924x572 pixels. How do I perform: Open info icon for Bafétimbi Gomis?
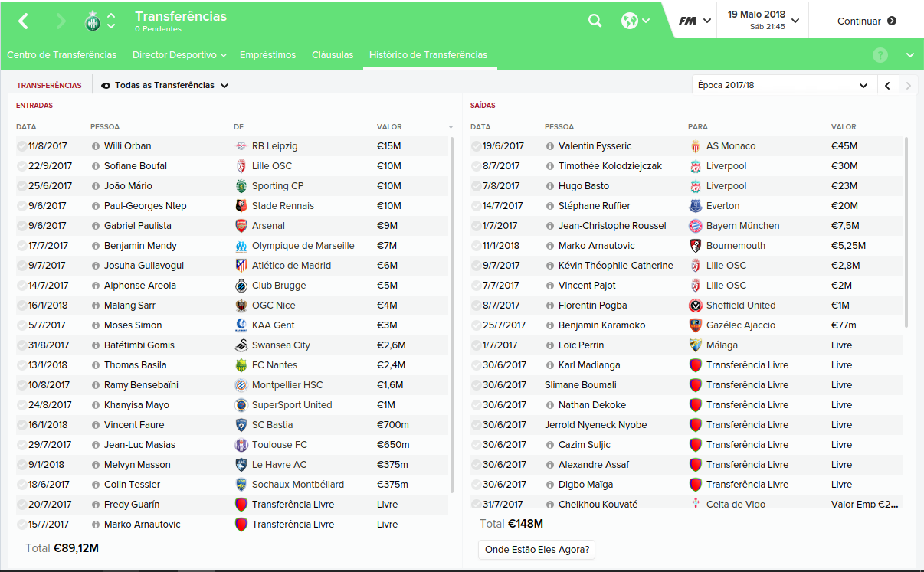click(x=96, y=345)
